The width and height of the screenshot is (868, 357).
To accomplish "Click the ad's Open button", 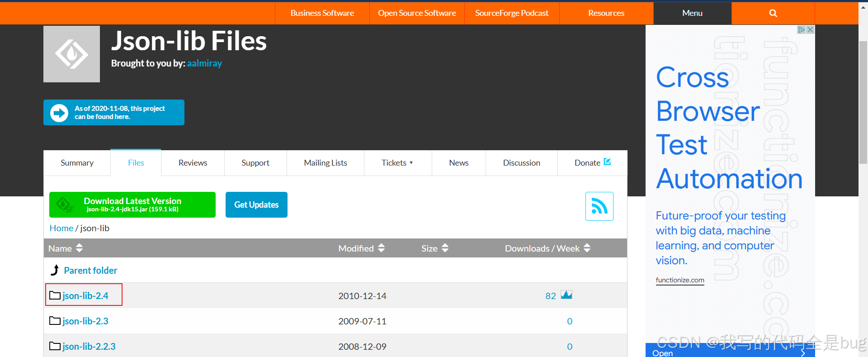I will tap(730, 351).
